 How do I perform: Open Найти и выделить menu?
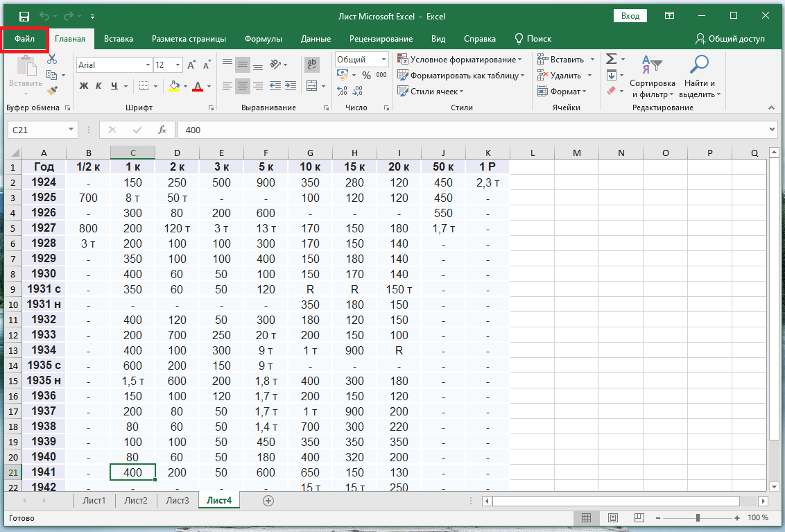click(x=700, y=77)
